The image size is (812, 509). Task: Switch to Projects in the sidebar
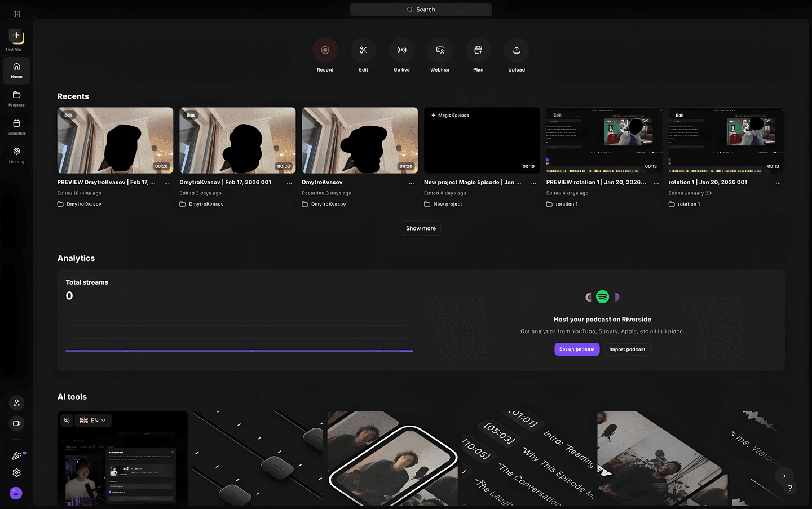(16, 97)
